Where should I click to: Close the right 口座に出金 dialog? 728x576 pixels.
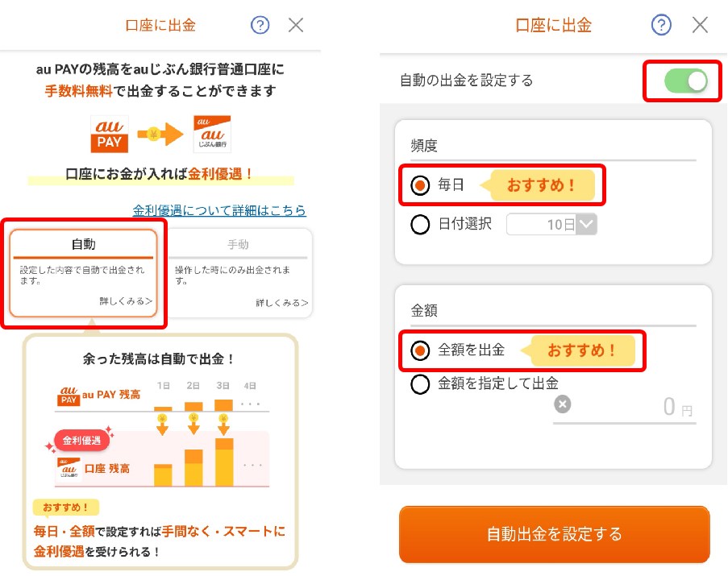(700, 25)
